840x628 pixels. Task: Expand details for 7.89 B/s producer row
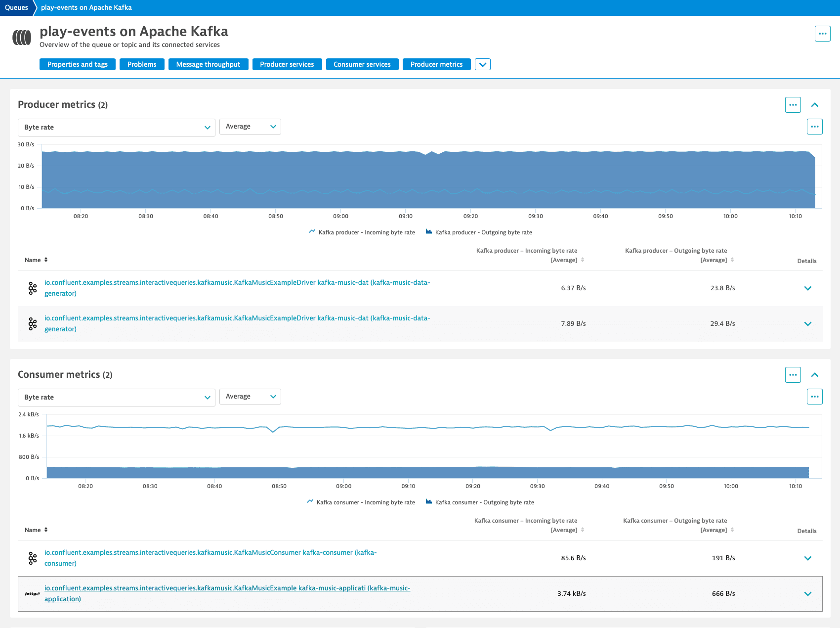point(808,324)
